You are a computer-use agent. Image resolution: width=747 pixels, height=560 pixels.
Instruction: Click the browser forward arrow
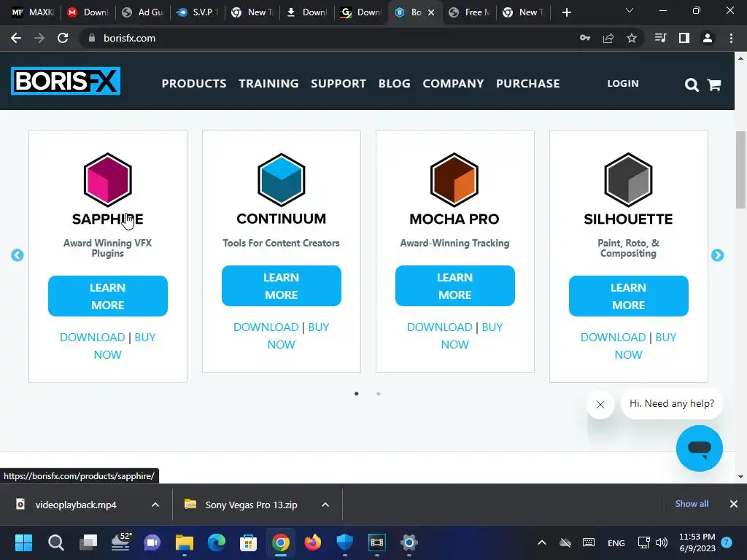click(39, 38)
